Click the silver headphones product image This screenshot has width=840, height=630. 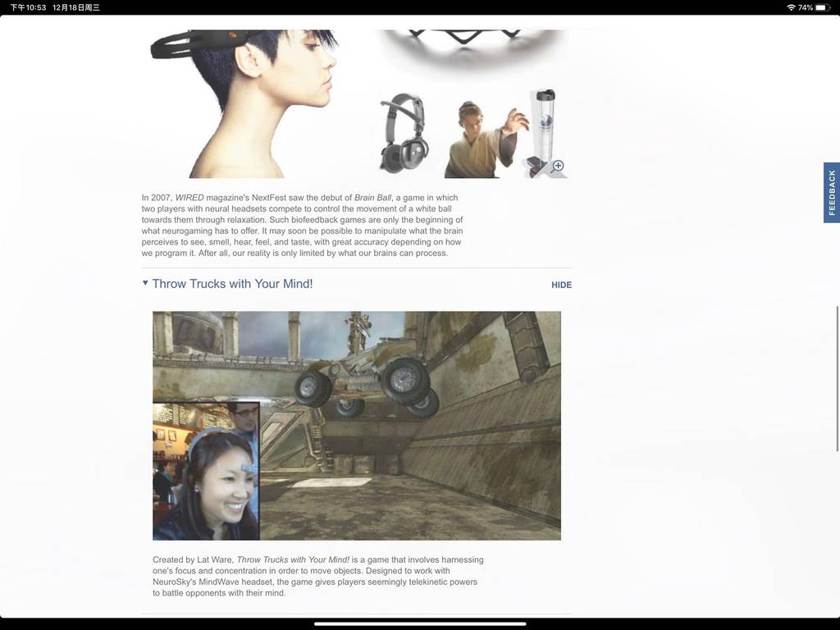pyautogui.click(x=404, y=132)
